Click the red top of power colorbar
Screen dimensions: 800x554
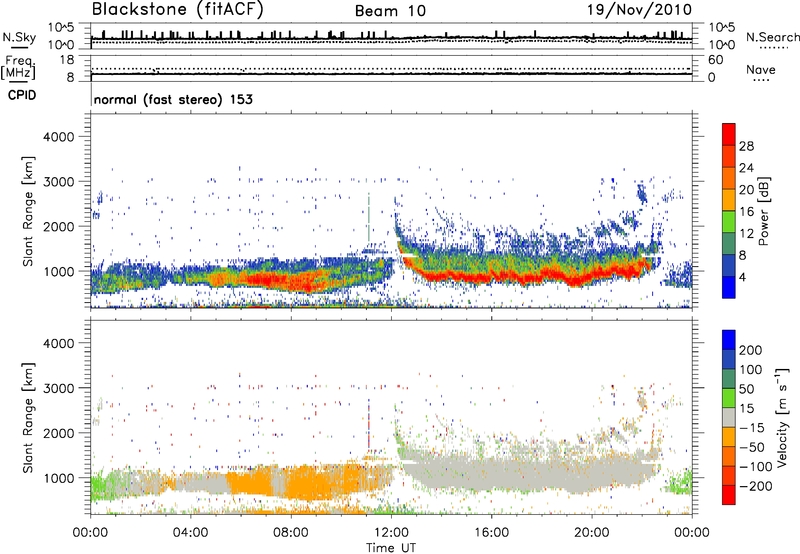pyautogui.click(x=729, y=134)
